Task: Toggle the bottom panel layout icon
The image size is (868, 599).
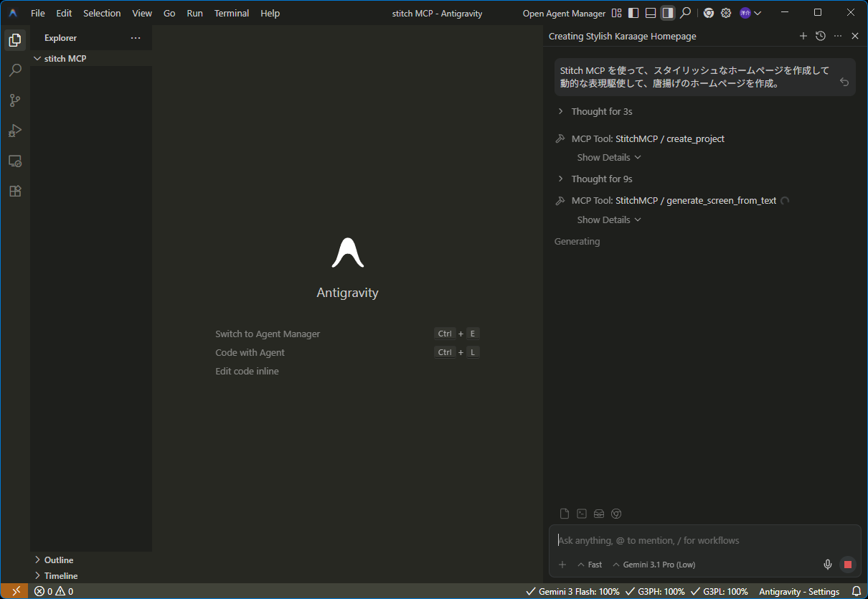Action: tap(651, 13)
